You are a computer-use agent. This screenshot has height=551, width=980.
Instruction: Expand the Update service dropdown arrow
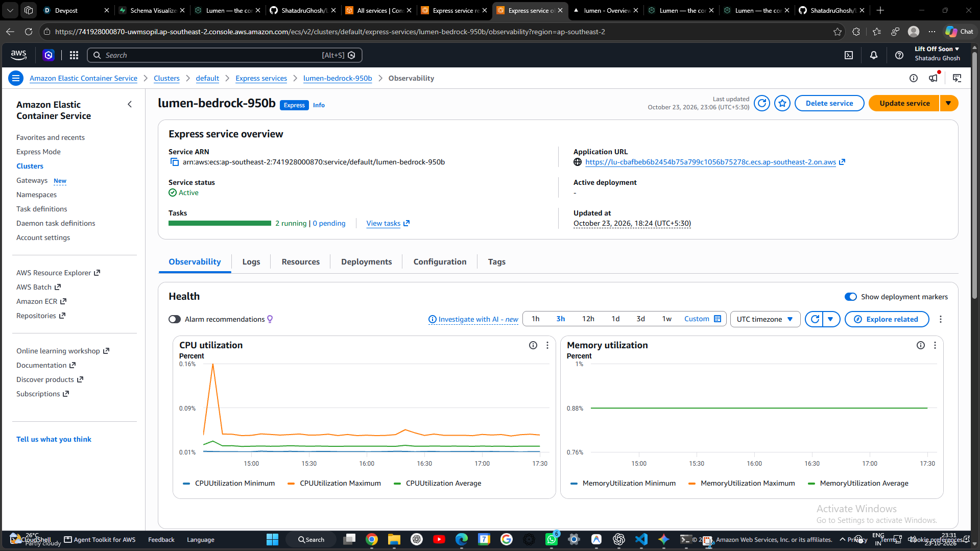pyautogui.click(x=948, y=103)
